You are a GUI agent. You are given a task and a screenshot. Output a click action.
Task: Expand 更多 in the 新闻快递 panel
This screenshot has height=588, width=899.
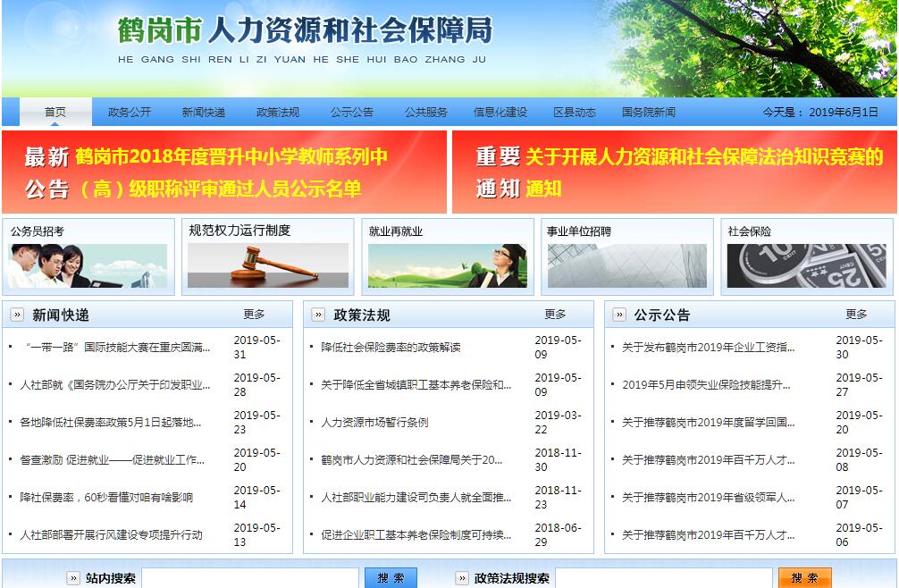[x=254, y=315]
